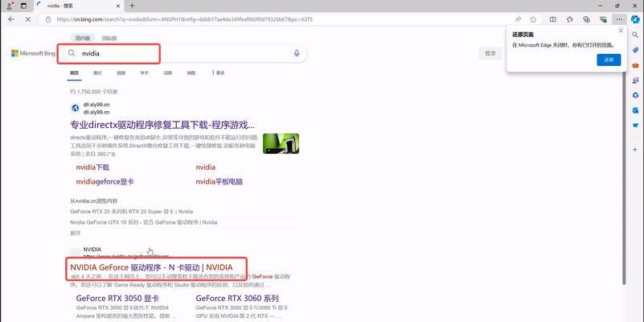Open 'NVIDIA GeForce 驱动程序 - N 卡驱动' result

[151, 268]
